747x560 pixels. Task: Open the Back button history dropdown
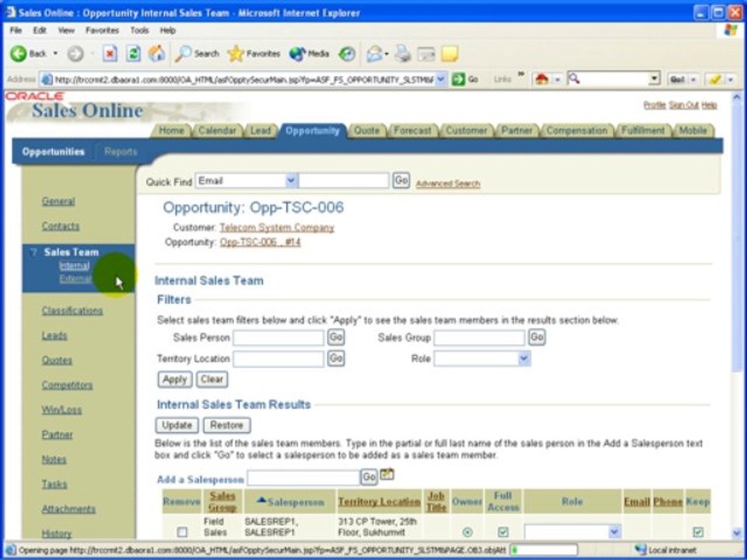(55, 54)
